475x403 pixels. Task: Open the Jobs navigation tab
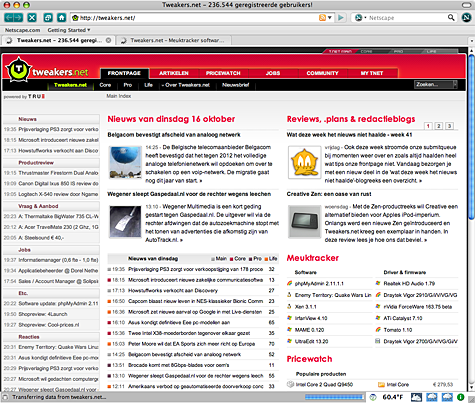(273, 73)
